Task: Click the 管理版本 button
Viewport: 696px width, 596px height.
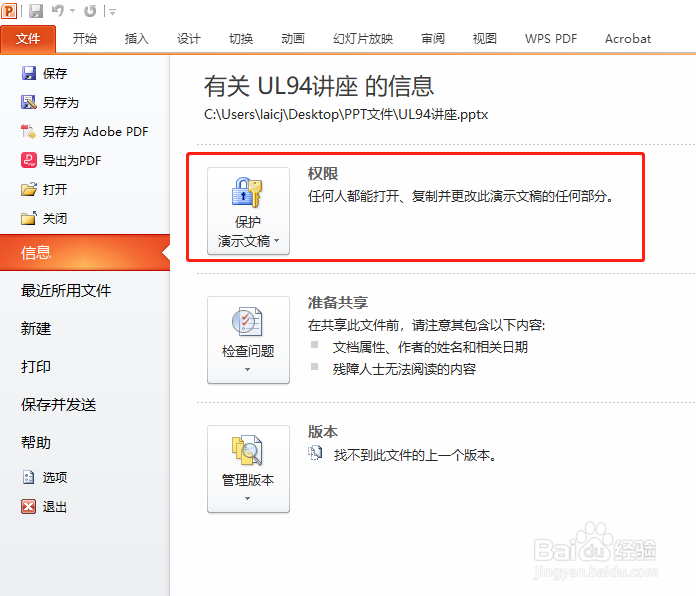Action: tap(248, 469)
